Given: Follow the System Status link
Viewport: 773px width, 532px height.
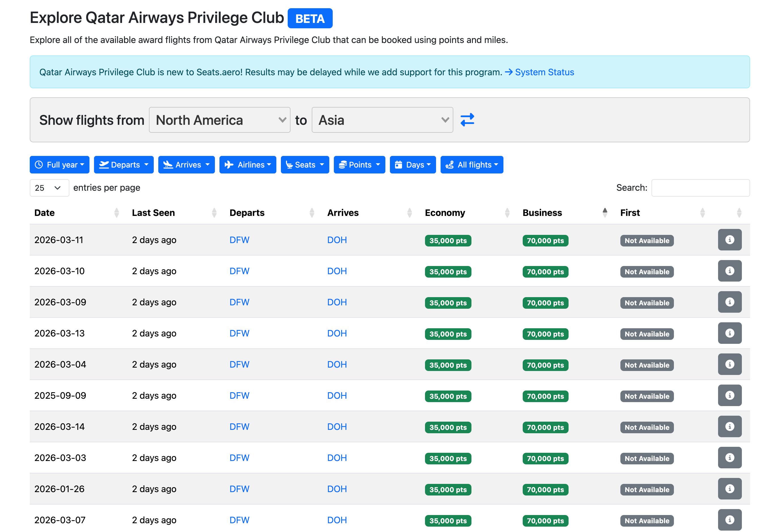Looking at the screenshot, I should (x=544, y=72).
